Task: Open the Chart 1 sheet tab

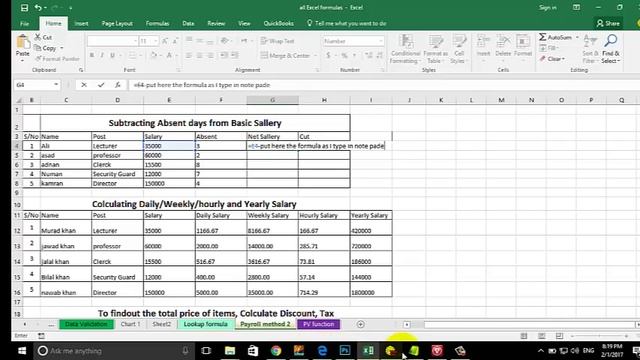Action: pos(130,324)
